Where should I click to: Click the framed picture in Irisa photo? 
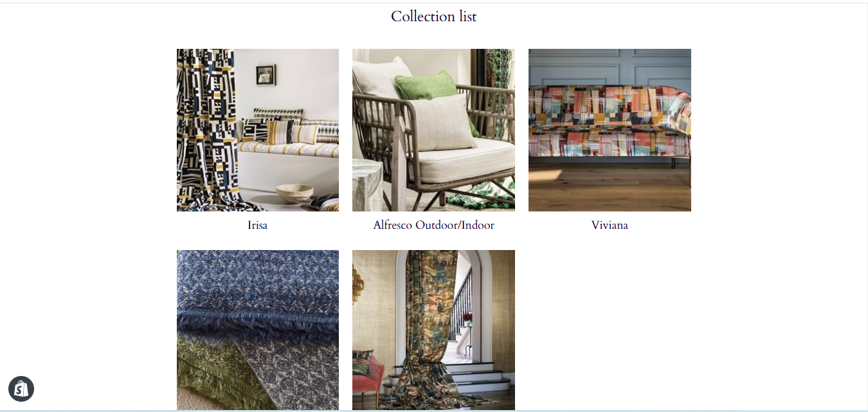pyautogui.click(x=266, y=75)
